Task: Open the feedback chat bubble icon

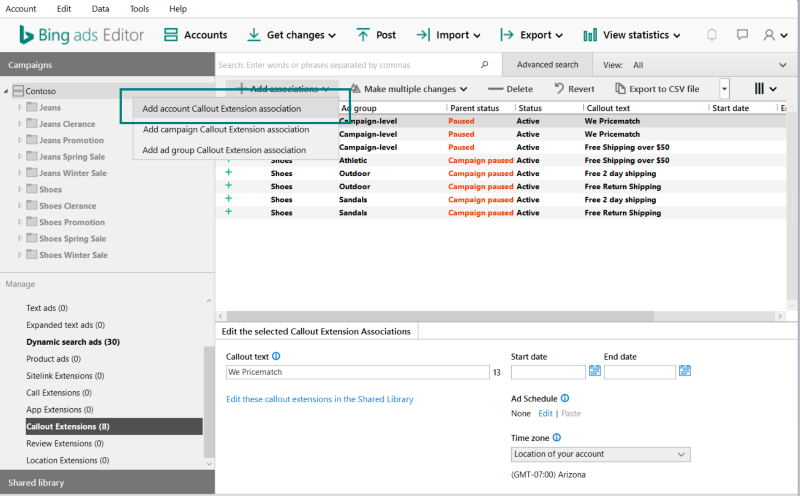Action: pyautogui.click(x=742, y=35)
